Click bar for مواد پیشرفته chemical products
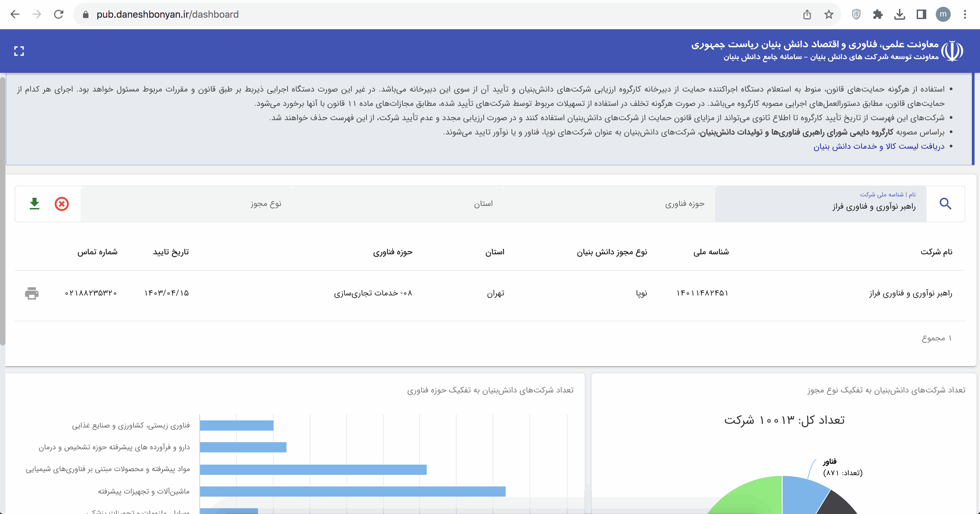The width and height of the screenshot is (980, 514). click(x=313, y=469)
